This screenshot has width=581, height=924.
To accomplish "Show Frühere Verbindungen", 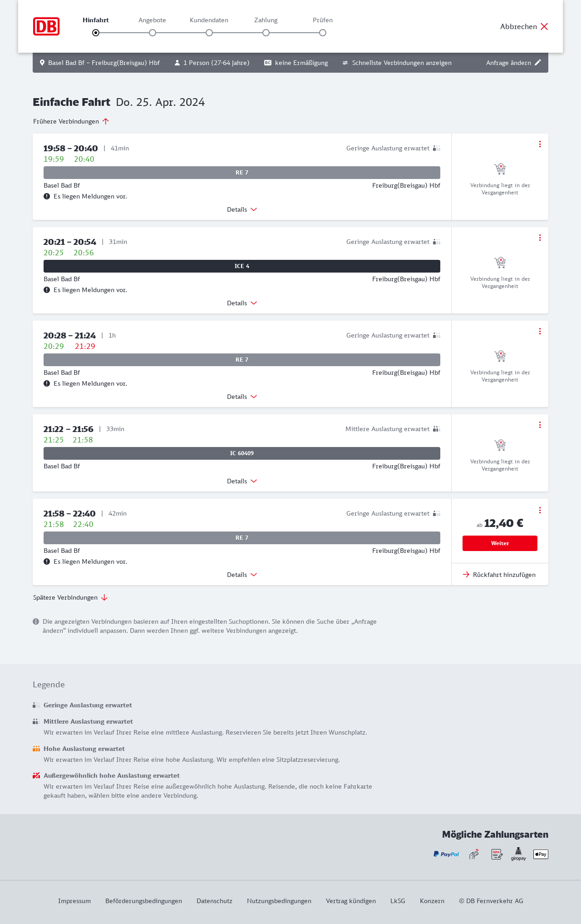I will coord(71,121).
